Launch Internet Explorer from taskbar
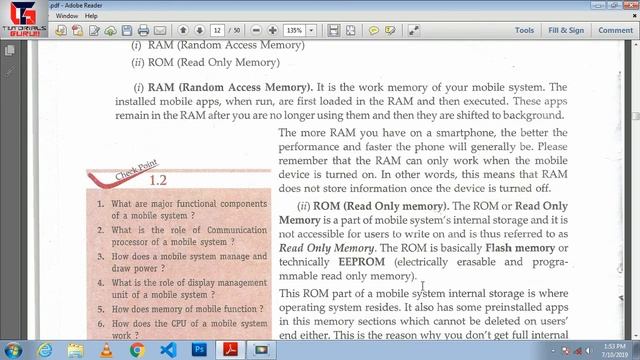The width and height of the screenshot is (640, 360). coord(44,350)
